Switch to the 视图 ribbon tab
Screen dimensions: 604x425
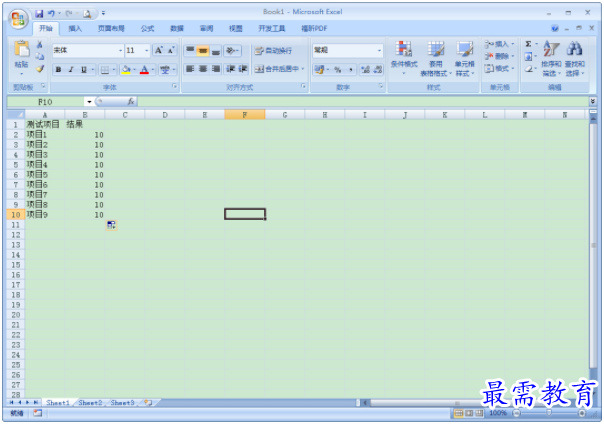[236, 29]
